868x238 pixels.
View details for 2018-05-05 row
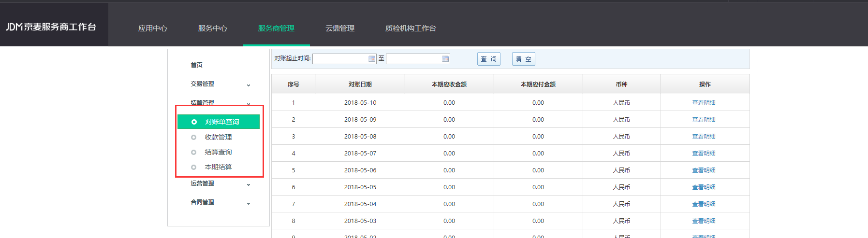coord(704,187)
